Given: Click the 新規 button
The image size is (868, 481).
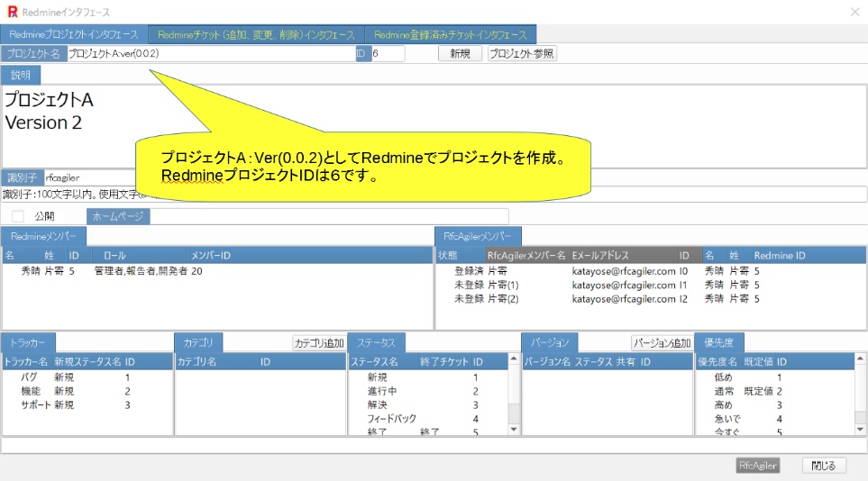Looking at the screenshot, I should [x=460, y=54].
